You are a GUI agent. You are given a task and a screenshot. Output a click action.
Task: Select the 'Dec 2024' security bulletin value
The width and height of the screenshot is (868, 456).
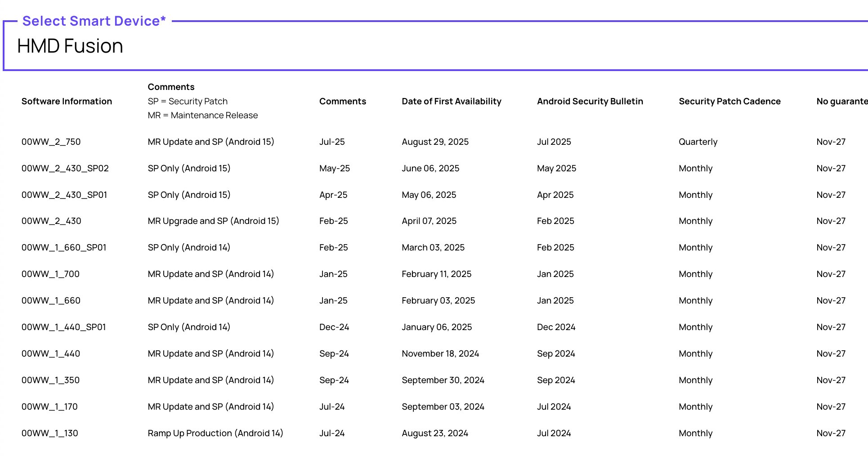(556, 327)
